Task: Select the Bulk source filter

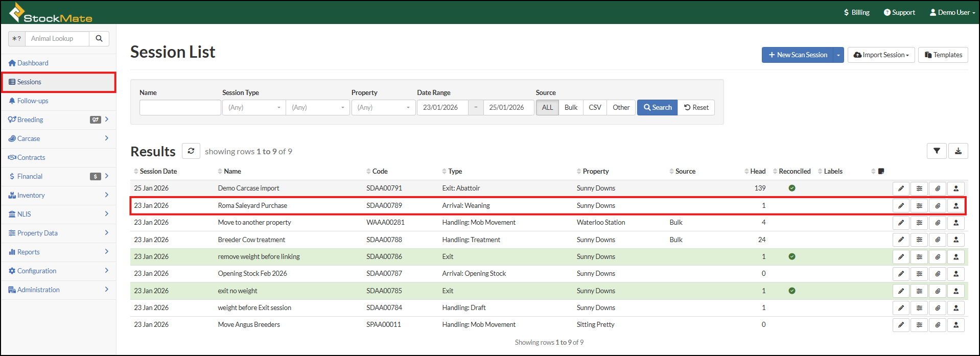Action: pos(571,108)
